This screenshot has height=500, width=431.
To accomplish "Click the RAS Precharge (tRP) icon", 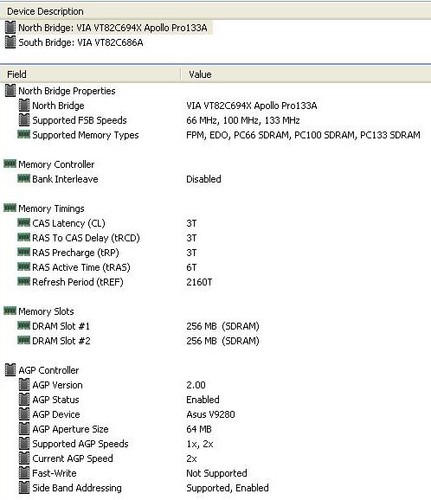I will 24,252.
